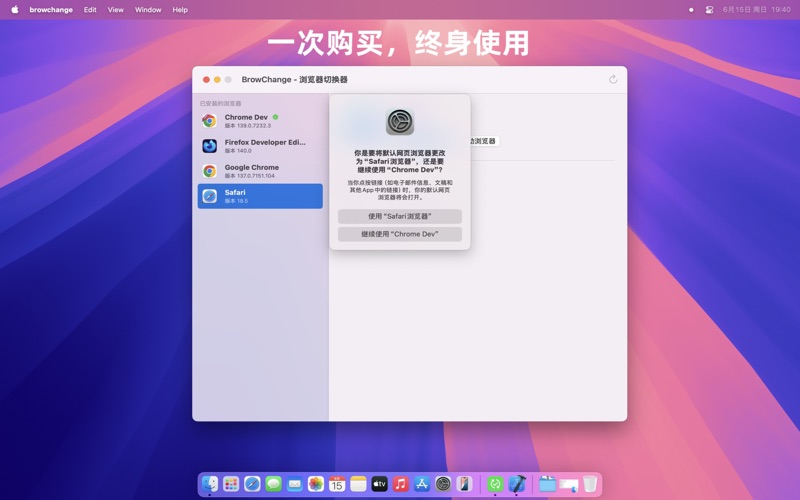800x500 pixels.
Task: Open Music from the Dock
Action: [x=401, y=484]
